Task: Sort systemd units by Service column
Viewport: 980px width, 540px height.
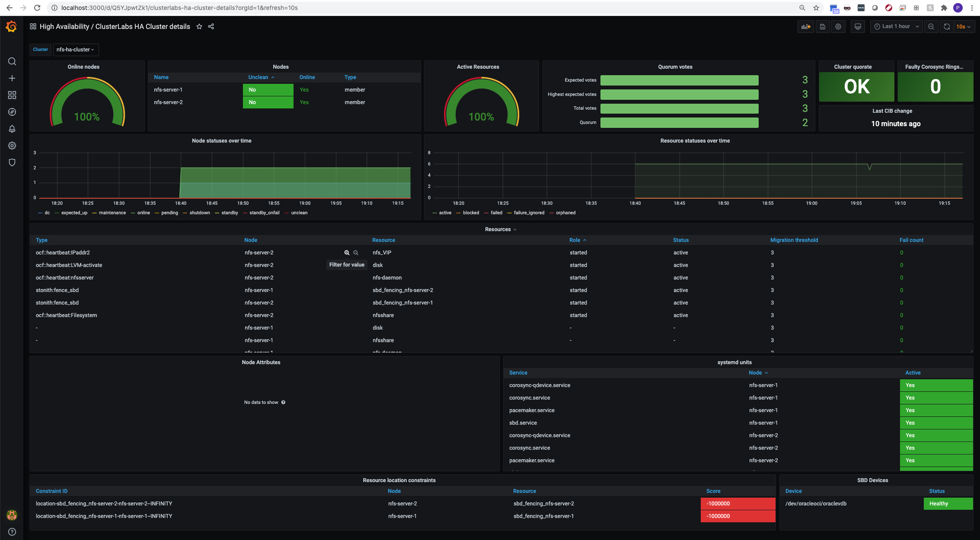Action: [x=518, y=373]
